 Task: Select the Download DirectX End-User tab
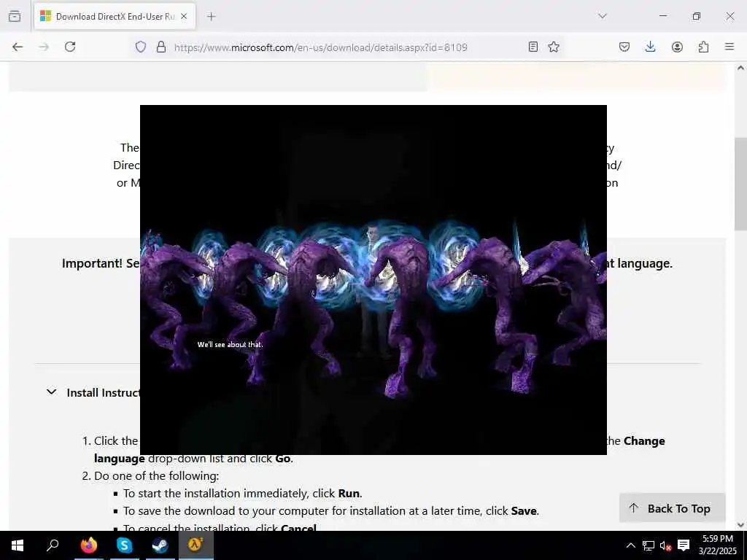[x=115, y=16]
